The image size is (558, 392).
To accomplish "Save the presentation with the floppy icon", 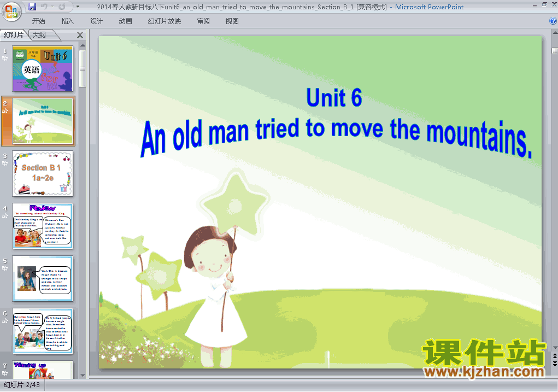I will click(32, 7).
